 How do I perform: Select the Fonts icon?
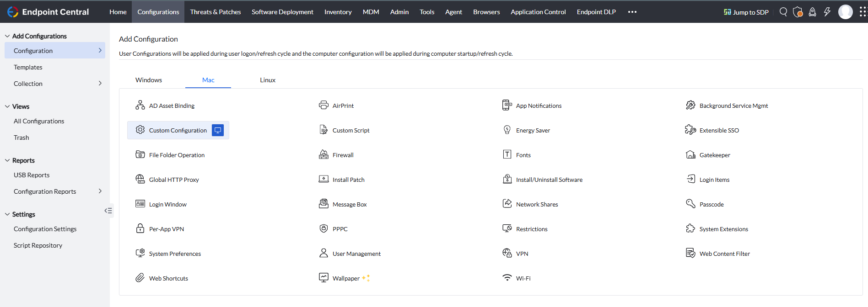point(507,154)
